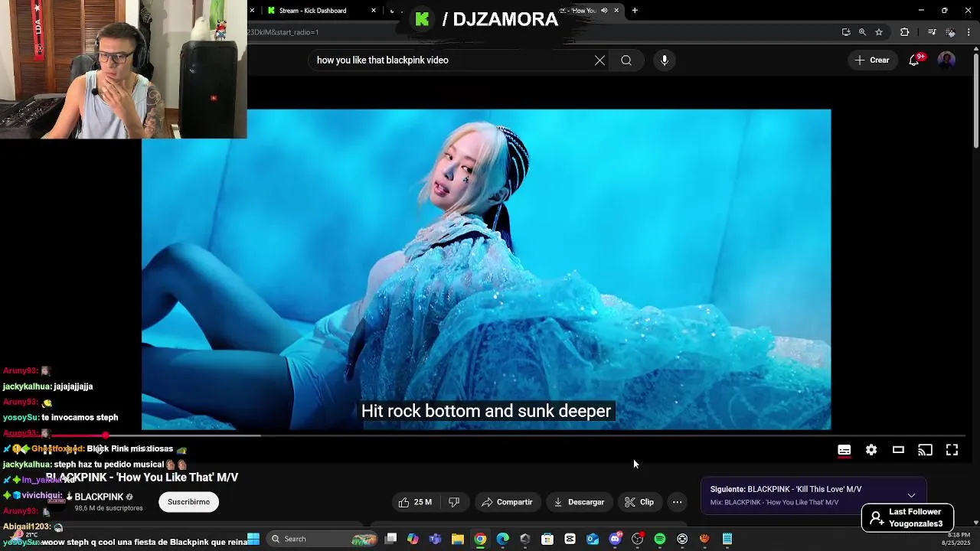This screenshot has height=551, width=980.
Task: Dislike the video
Action: pos(454,502)
